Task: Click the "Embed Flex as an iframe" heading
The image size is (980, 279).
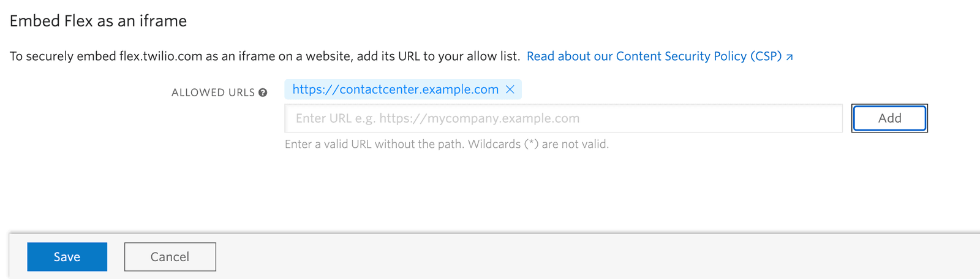Action: [x=98, y=21]
